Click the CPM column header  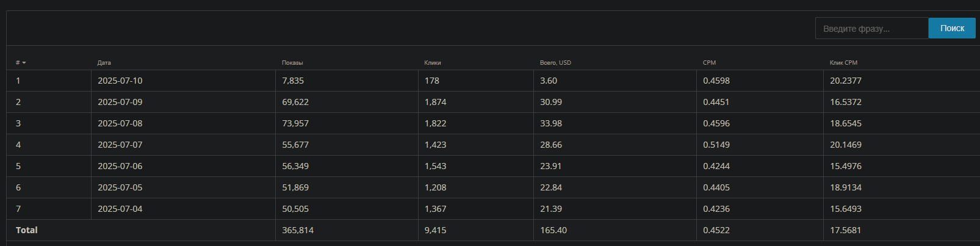coord(709,63)
